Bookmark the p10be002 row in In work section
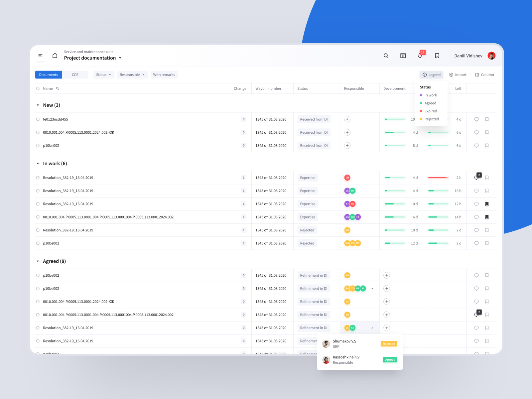Screen dimensions: 532x399 [x=487, y=243]
